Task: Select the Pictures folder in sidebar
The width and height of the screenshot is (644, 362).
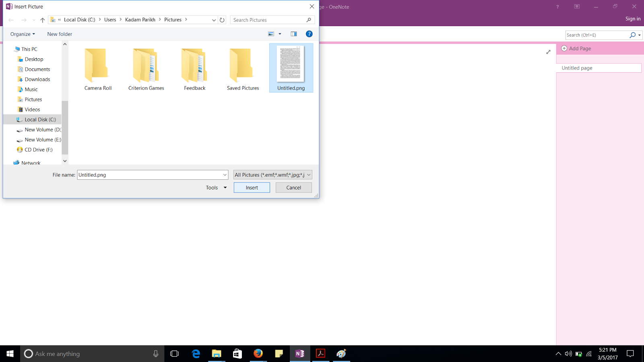Action: (33, 99)
